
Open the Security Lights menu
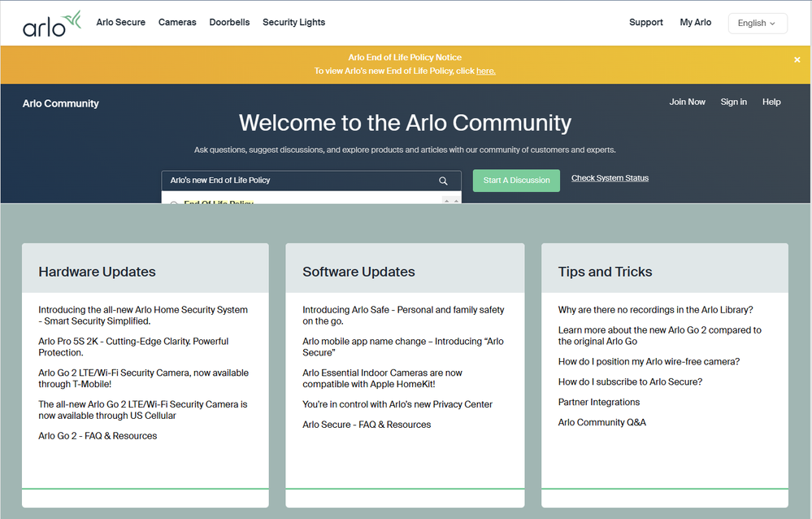[293, 22]
